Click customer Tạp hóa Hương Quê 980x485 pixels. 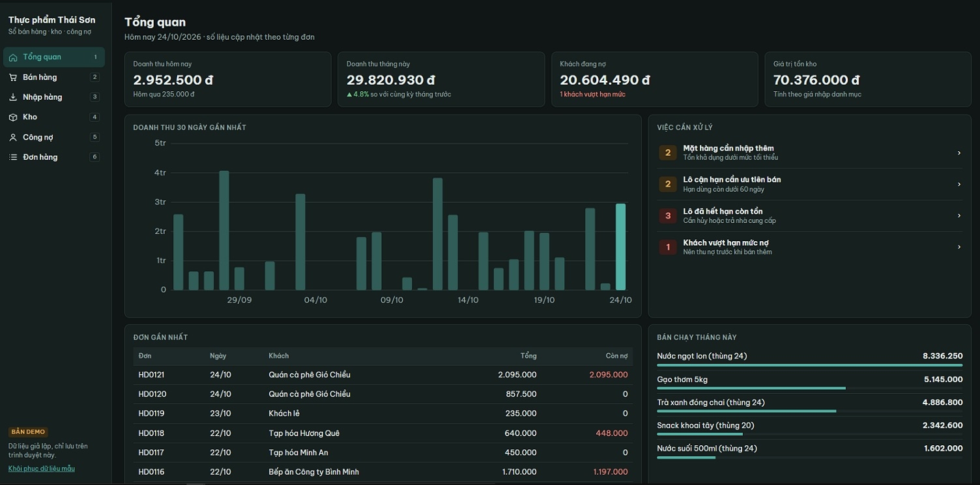coord(304,434)
